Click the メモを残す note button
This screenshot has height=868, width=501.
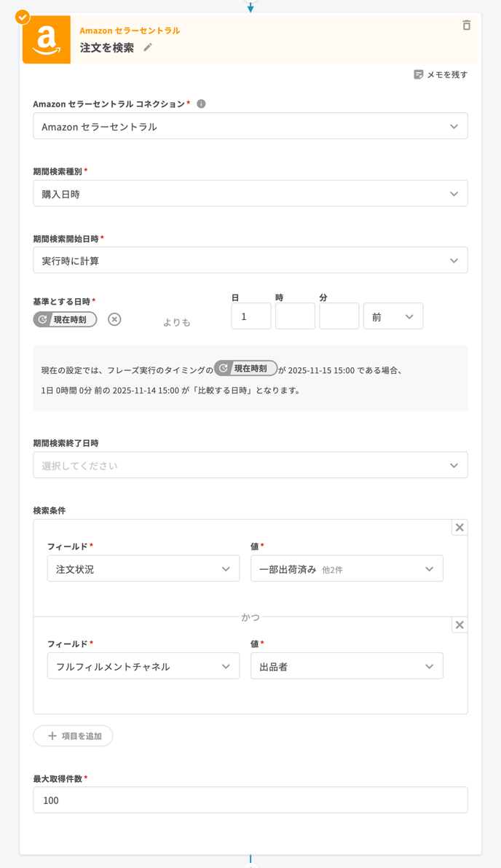coord(441,74)
